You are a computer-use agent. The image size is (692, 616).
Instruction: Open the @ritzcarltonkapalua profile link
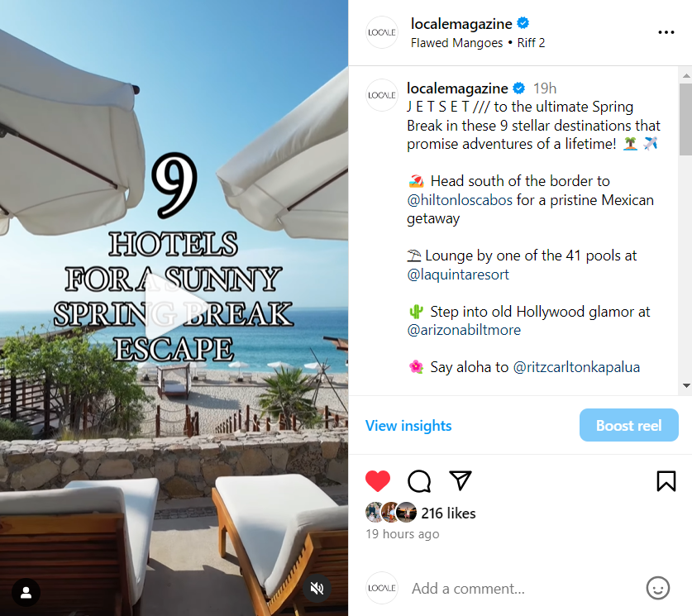(576, 367)
